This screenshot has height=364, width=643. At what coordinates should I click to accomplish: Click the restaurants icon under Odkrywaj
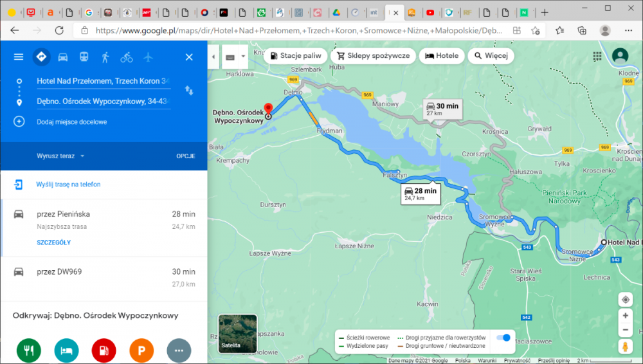[29, 350]
